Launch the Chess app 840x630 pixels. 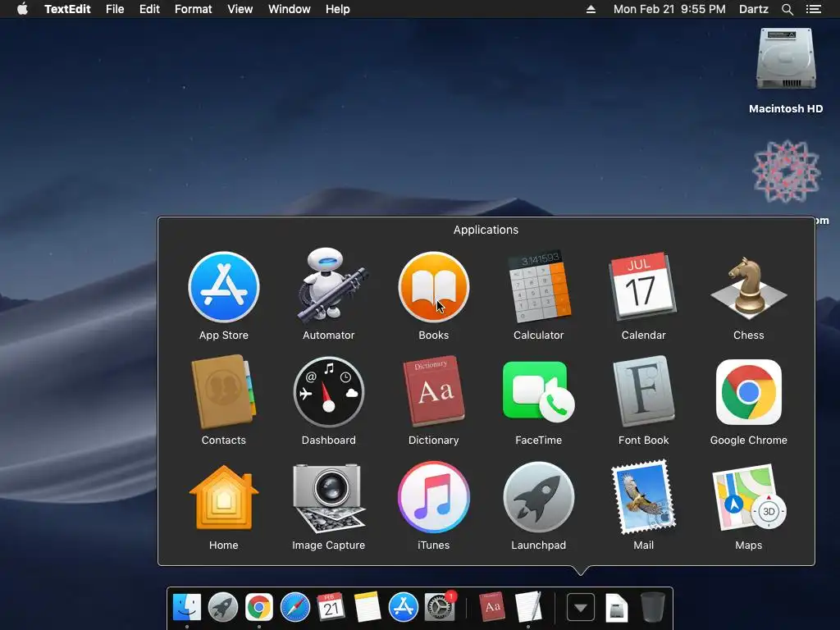pyautogui.click(x=748, y=288)
